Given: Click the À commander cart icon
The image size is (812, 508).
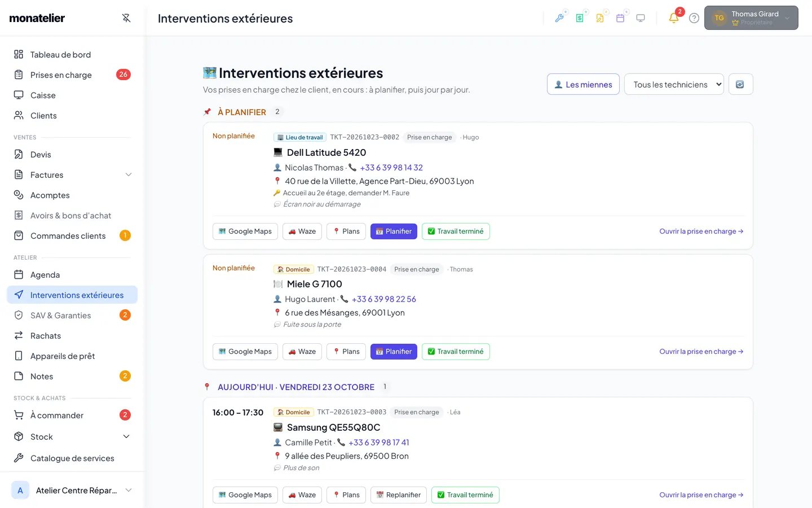Looking at the screenshot, I should click(19, 415).
